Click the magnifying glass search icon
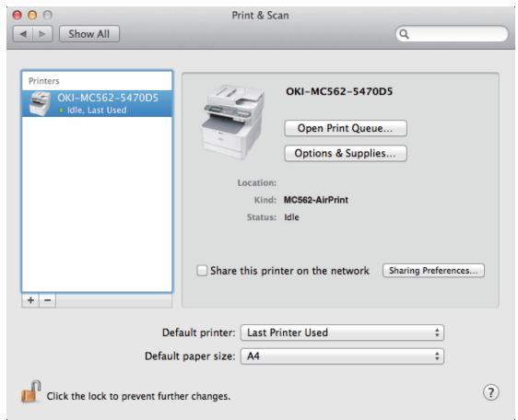Image resolution: width=518 pixels, height=420 pixels. coord(404,34)
